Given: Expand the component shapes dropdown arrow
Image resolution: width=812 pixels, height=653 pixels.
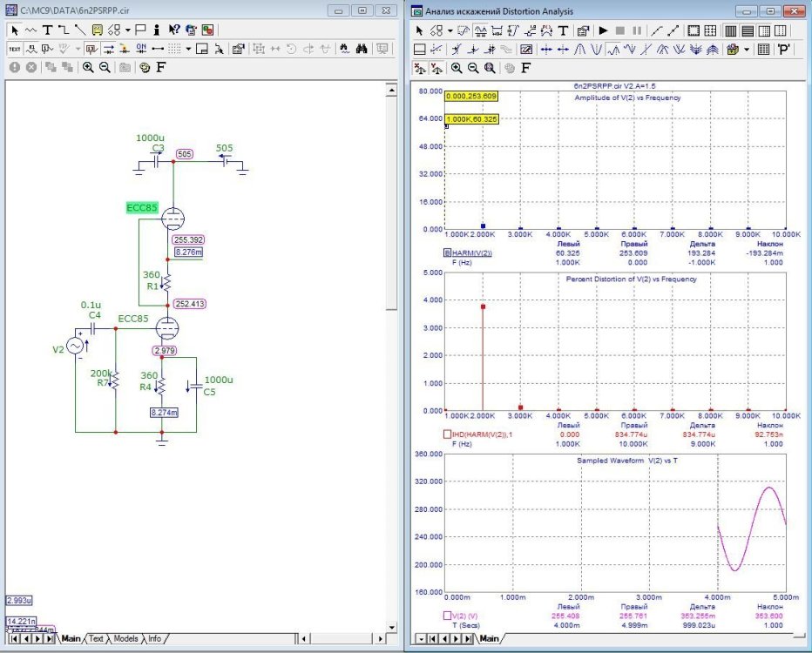Looking at the screenshot, I should click(x=128, y=30).
